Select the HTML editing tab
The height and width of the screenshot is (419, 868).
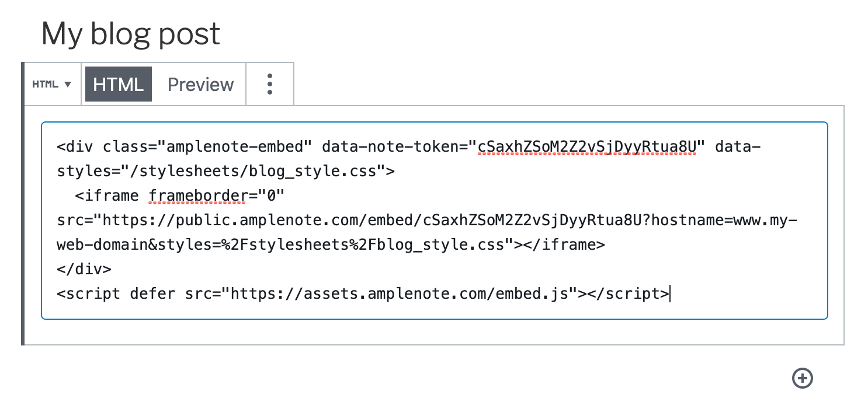tap(119, 84)
